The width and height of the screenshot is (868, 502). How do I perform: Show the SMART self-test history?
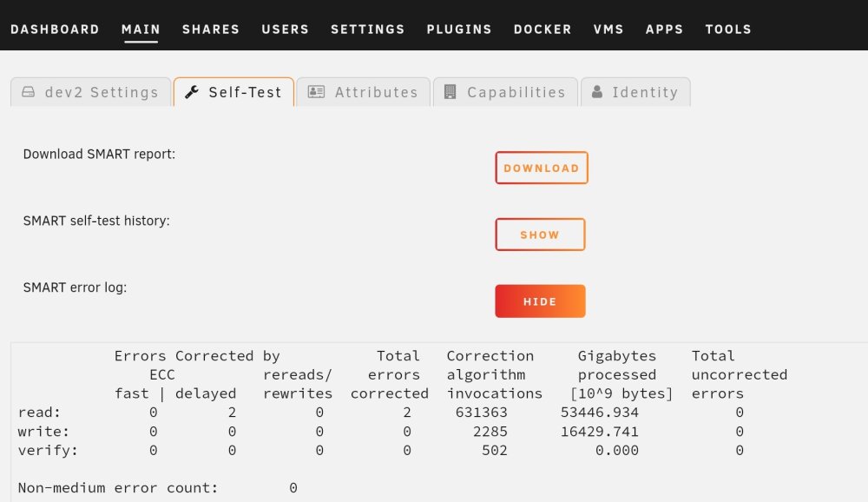point(540,234)
